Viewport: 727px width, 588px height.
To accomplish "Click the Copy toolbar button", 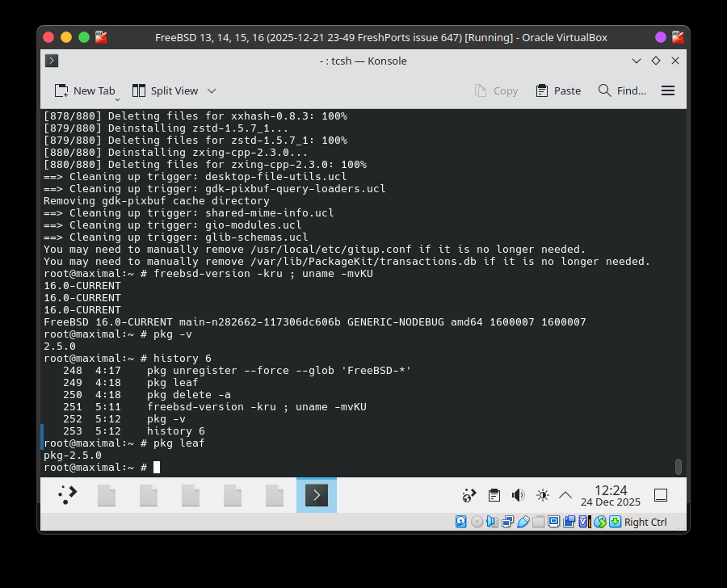I will (x=496, y=90).
